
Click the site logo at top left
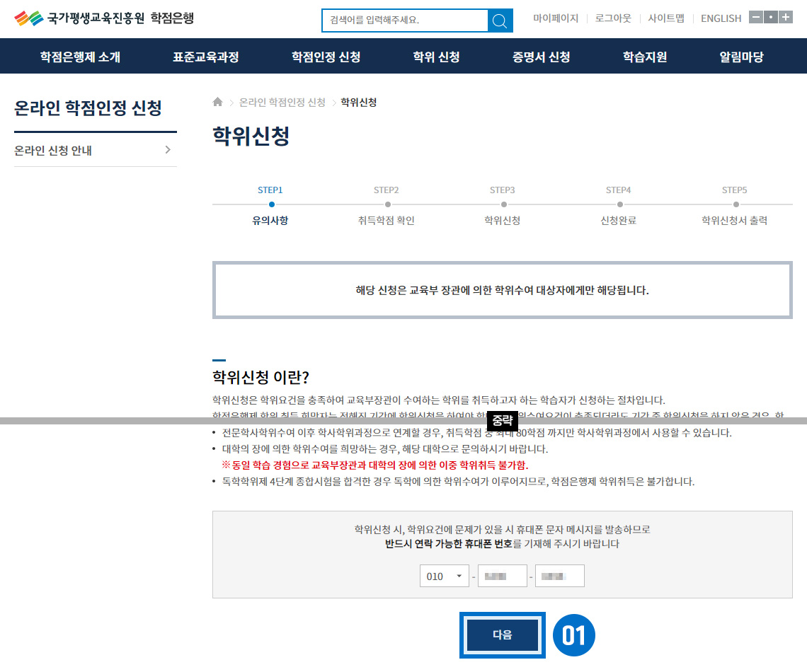[104, 18]
